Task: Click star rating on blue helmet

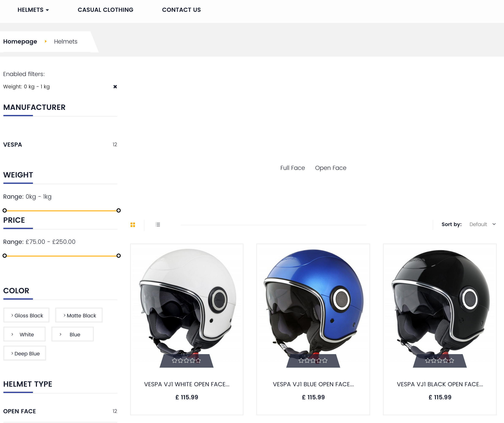Action: 313,360
